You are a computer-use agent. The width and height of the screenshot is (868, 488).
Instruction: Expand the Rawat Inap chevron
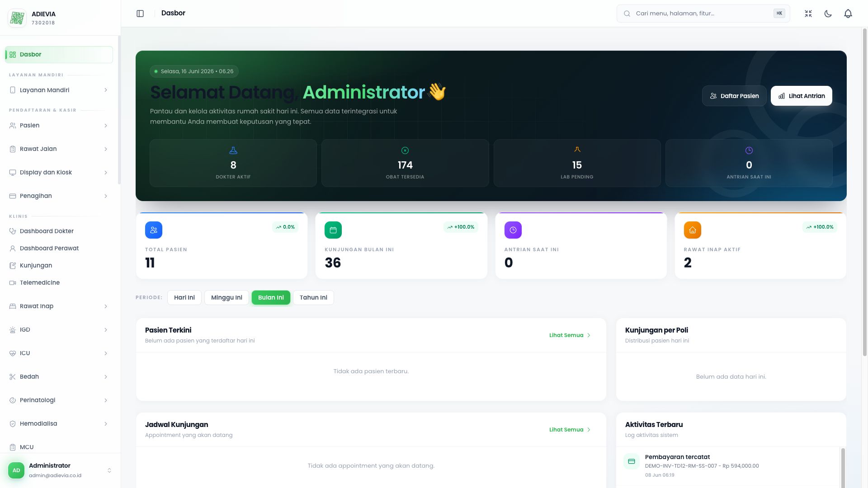[106, 306]
